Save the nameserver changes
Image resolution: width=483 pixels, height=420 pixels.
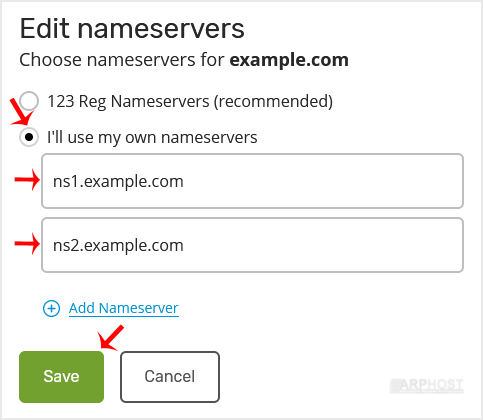[61, 377]
